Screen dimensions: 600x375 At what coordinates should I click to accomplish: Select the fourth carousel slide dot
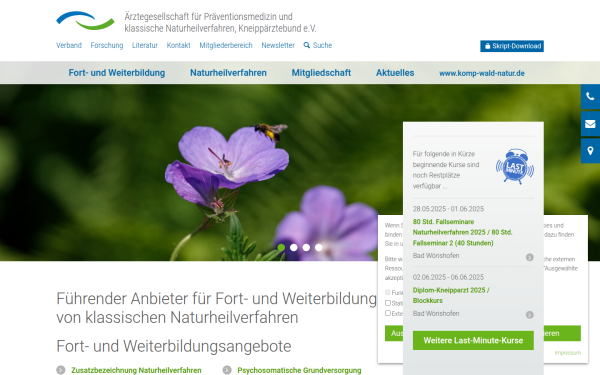tap(319, 248)
